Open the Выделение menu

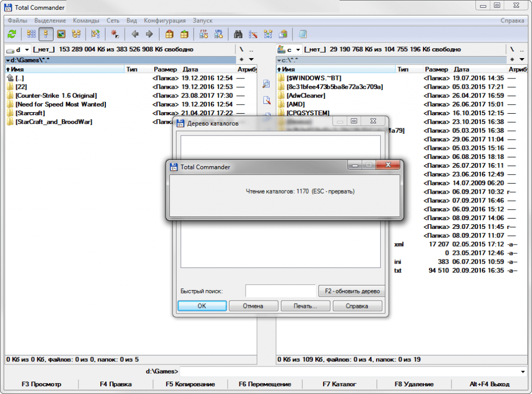coord(50,20)
